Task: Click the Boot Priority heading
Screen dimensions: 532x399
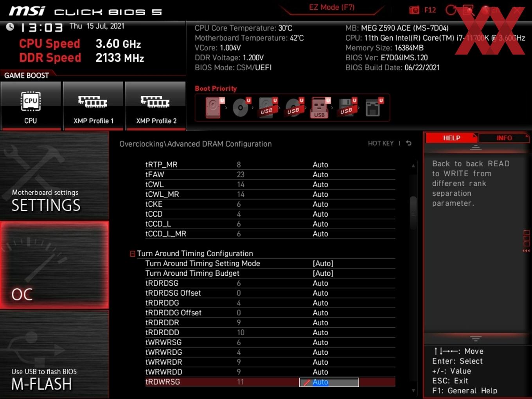Action: [x=216, y=88]
